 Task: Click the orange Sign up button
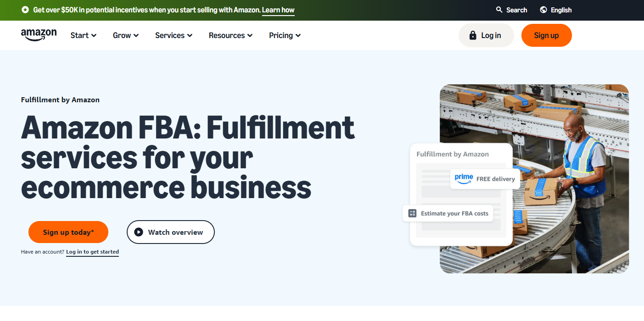(546, 35)
